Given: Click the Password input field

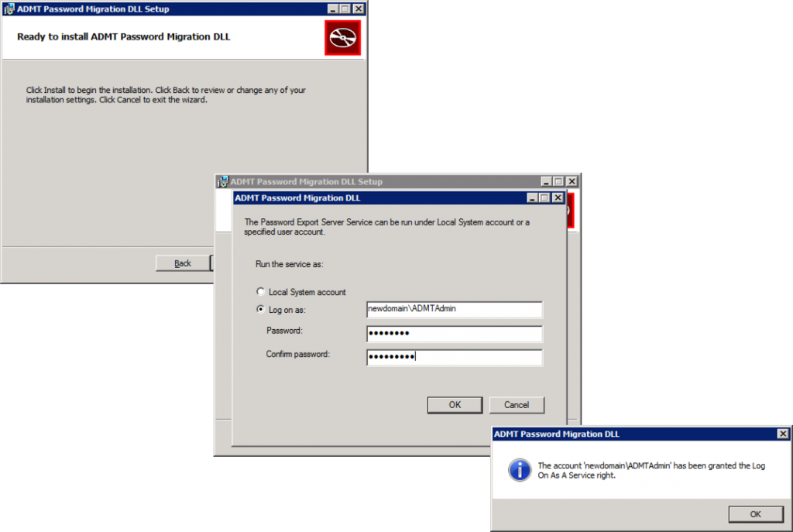Looking at the screenshot, I should [454, 333].
